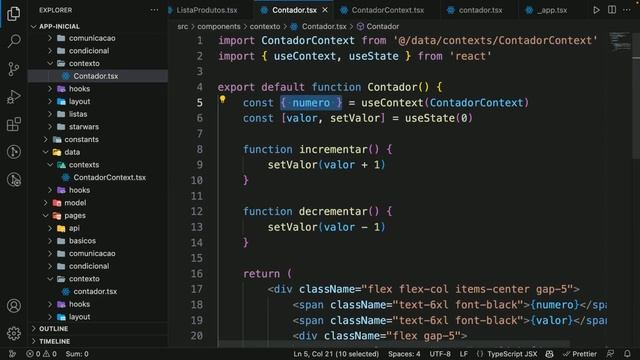Click the Ln 5, Col 21 status entry

click(336, 354)
